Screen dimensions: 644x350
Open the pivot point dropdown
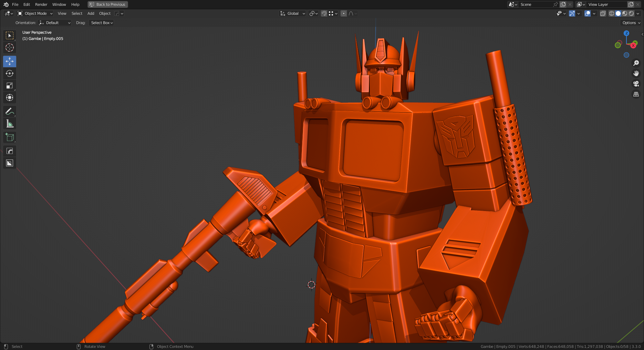313,13
